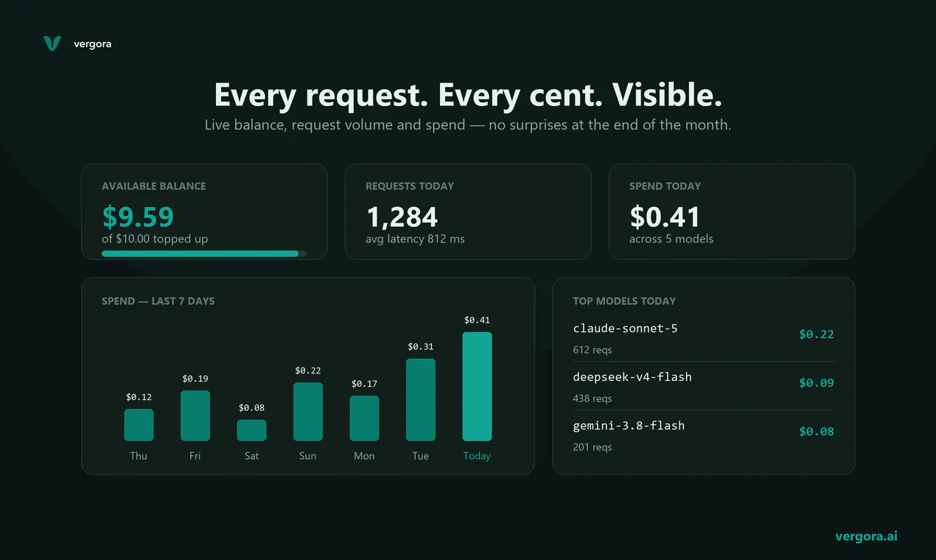The height and width of the screenshot is (560, 936).
Task: Click the $0.09 cost for deepseek-v4-flash
Action: (x=817, y=383)
